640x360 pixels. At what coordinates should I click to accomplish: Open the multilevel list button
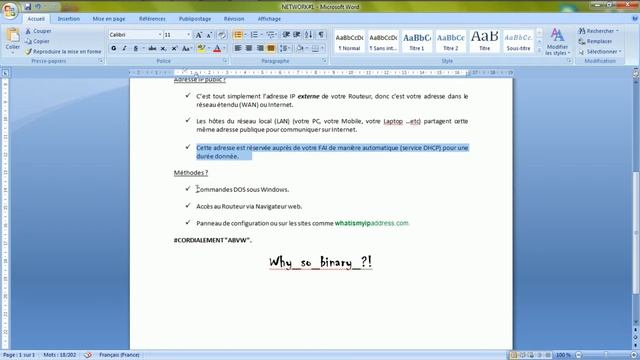[x=270, y=35]
